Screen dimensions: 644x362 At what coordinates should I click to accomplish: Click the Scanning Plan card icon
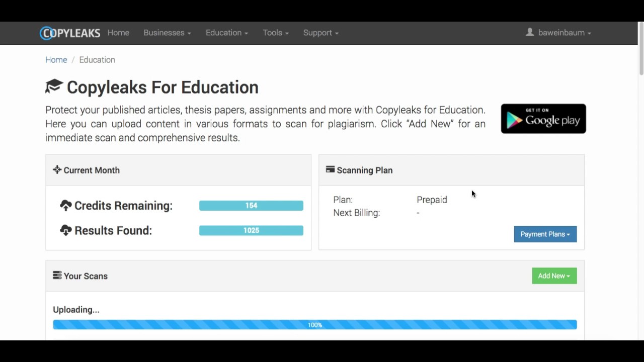point(330,170)
